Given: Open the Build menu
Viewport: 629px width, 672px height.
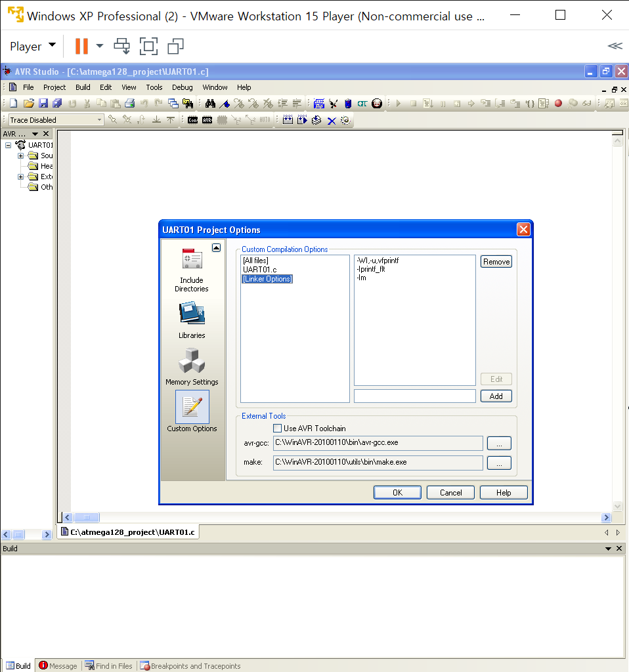Looking at the screenshot, I should tap(83, 87).
